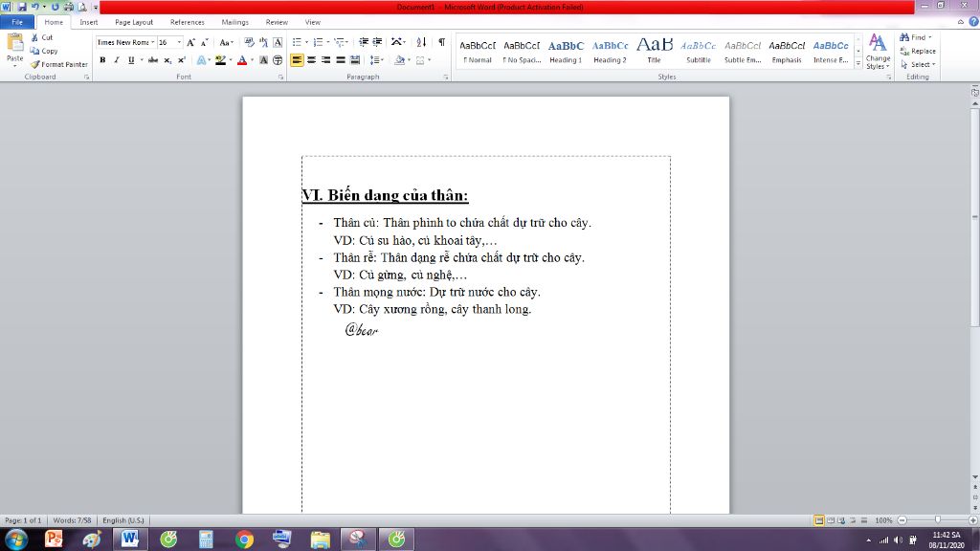Clear formatting using the eraser A icon
980x551 pixels.
[x=250, y=42]
